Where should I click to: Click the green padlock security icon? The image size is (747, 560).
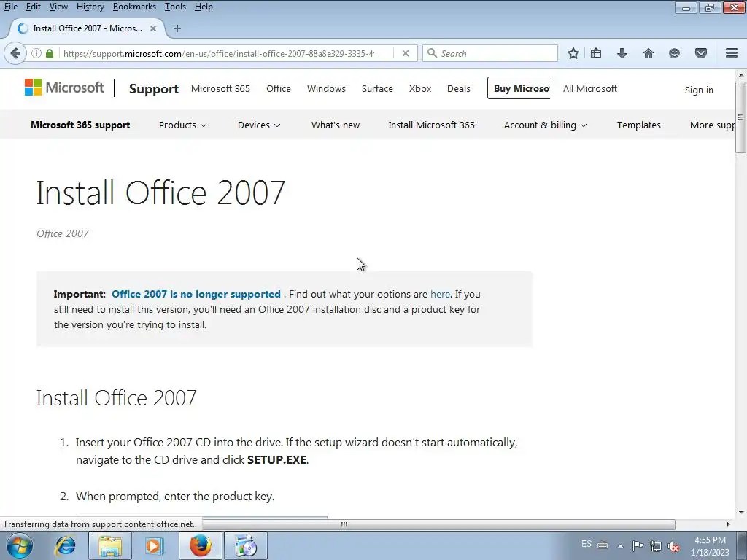pos(50,53)
